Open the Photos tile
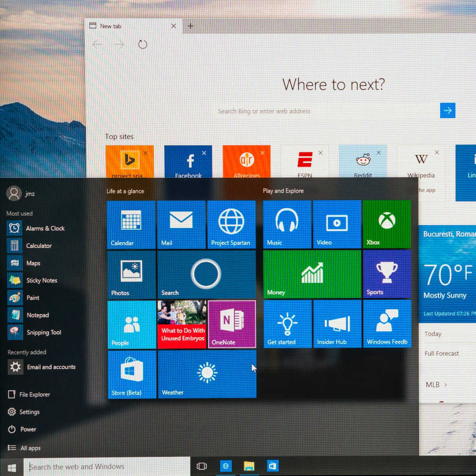This screenshot has width=476, height=476. pos(131,274)
